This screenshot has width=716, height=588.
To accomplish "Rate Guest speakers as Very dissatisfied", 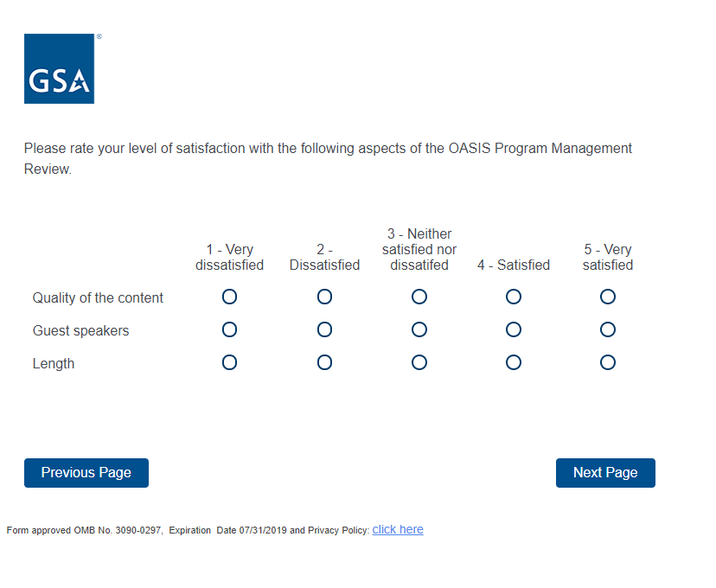I will [x=229, y=329].
